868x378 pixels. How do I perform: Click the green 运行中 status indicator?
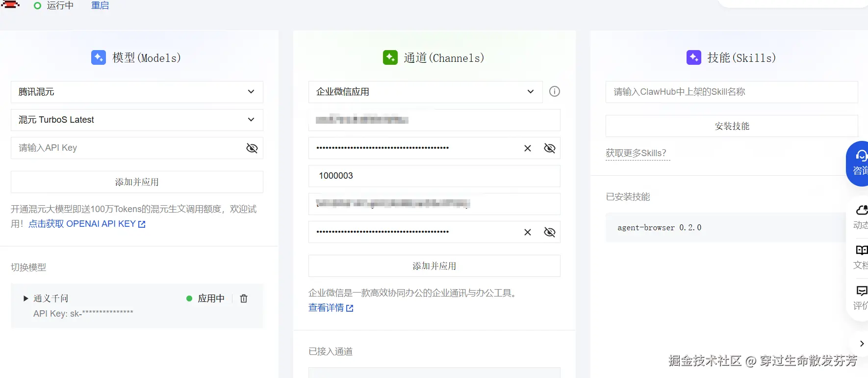click(37, 6)
